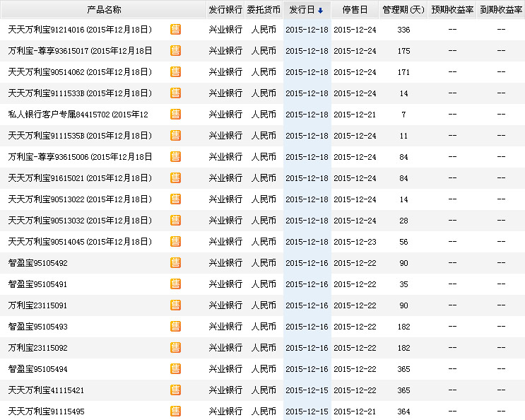Click the 售 icon for 万利宝-尊享93615006
Image resolution: width=525 pixels, height=420 pixels.
pyautogui.click(x=175, y=157)
